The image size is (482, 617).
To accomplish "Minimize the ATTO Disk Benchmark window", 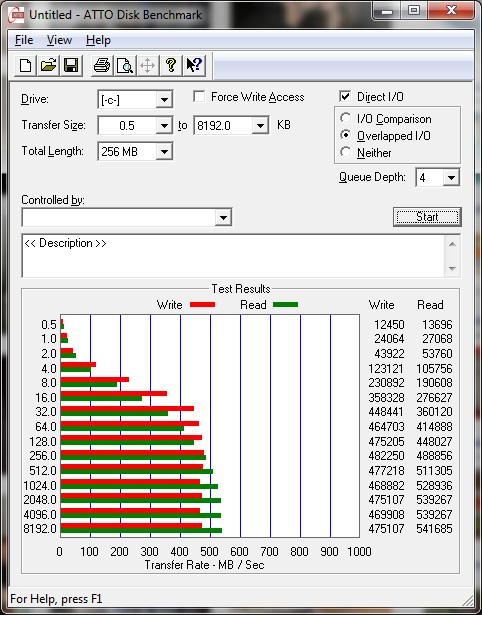I will point(387,11).
